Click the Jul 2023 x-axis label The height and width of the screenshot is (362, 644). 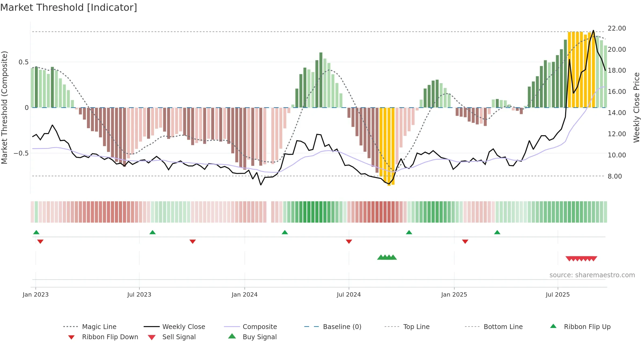point(139,295)
